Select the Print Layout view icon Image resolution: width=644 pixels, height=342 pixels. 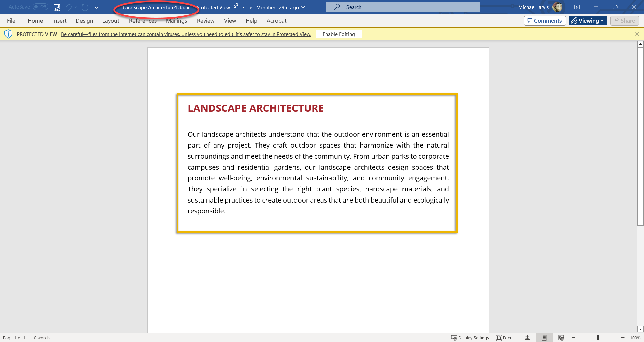[x=544, y=338]
